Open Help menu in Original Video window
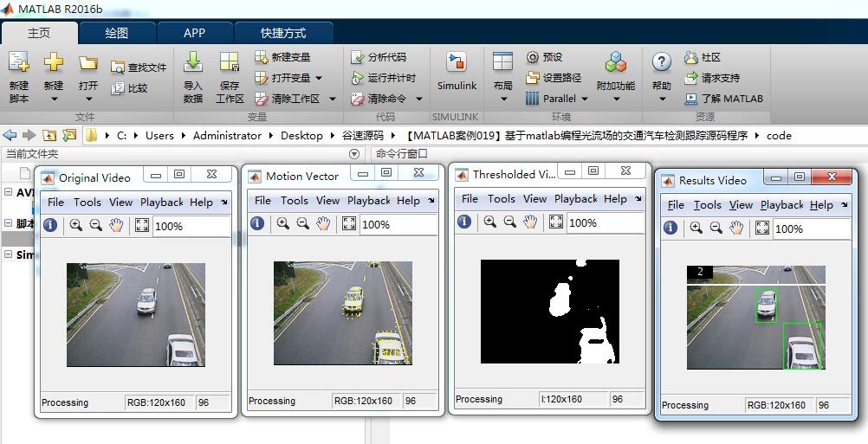The image size is (868, 444). [202, 202]
